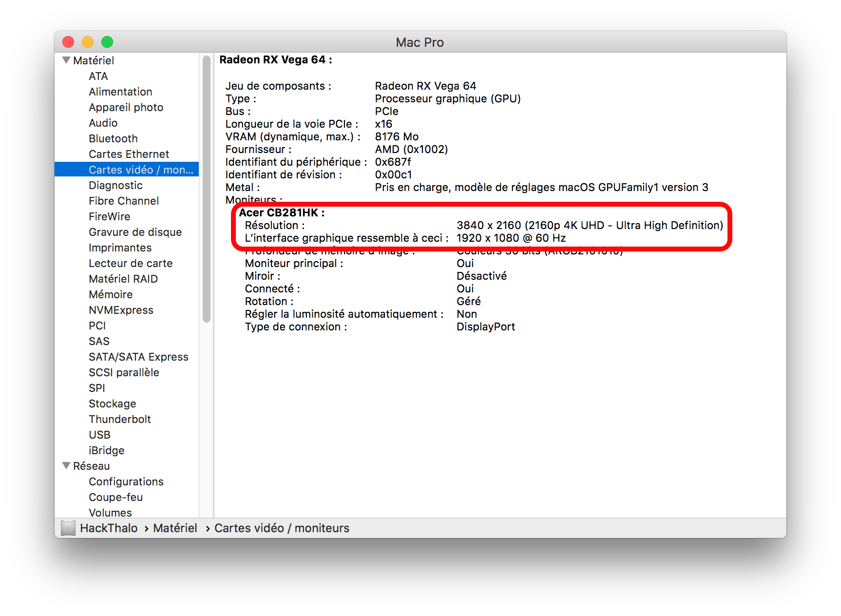Open NVMExpress category
The width and height of the screenshot is (841, 616).
(x=121, y=310)
